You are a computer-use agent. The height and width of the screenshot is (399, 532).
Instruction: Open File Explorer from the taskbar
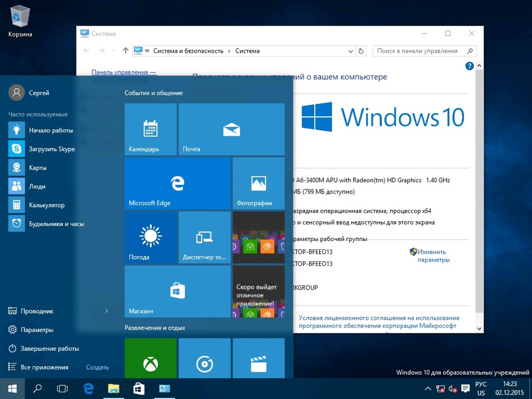click(114, 388)
